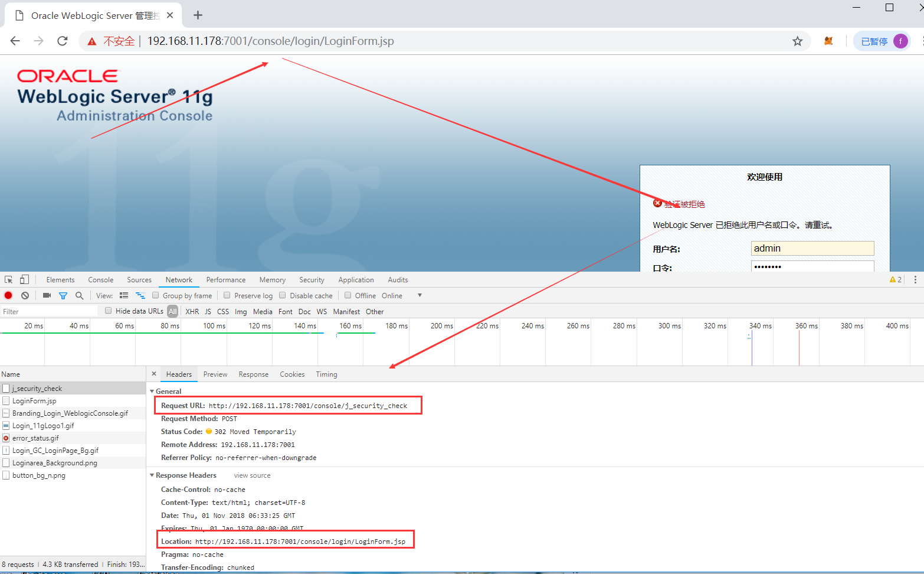The image size is (924, 574).
Task: Enable the Group by frame checkbox
Action: point(156,295)
